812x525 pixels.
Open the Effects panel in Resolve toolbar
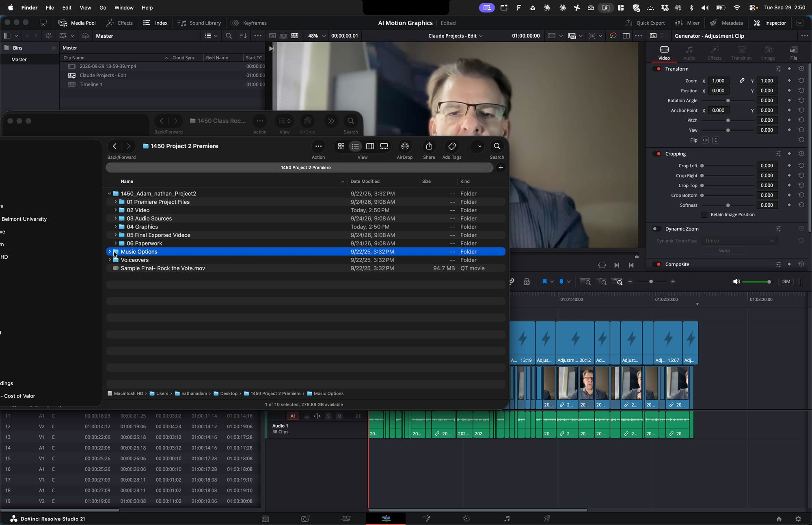click(119, 23)
